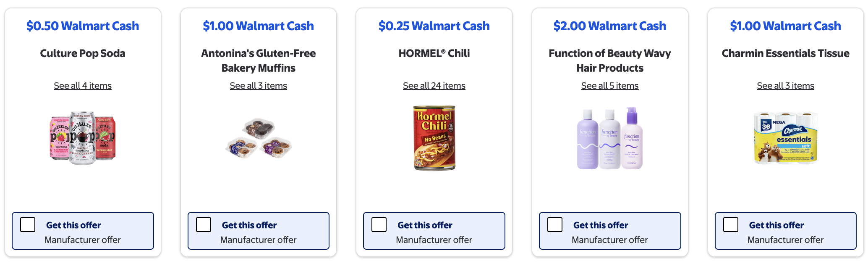Select the HORMEL Chili offer title
This screenshot has width=868, height=269.
point(434,53)
